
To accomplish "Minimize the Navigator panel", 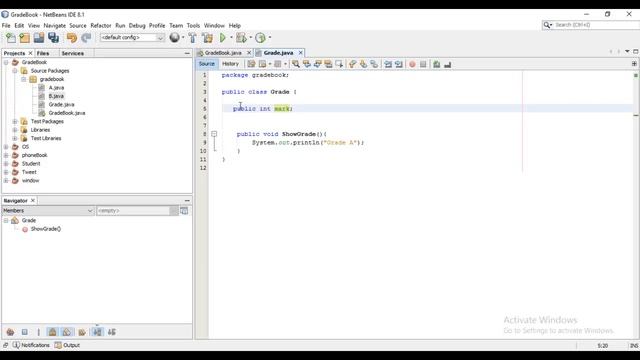I will click(x=187, y=201).
